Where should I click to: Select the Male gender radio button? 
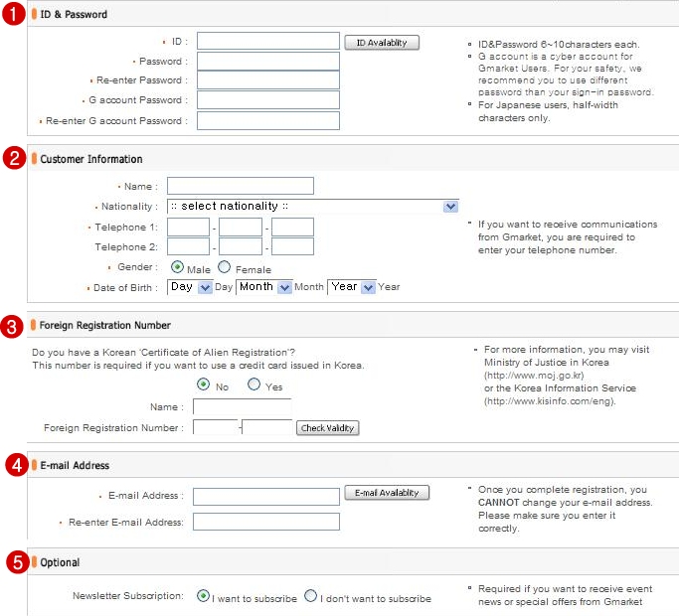pyautogui.click(x=177, y=267)
